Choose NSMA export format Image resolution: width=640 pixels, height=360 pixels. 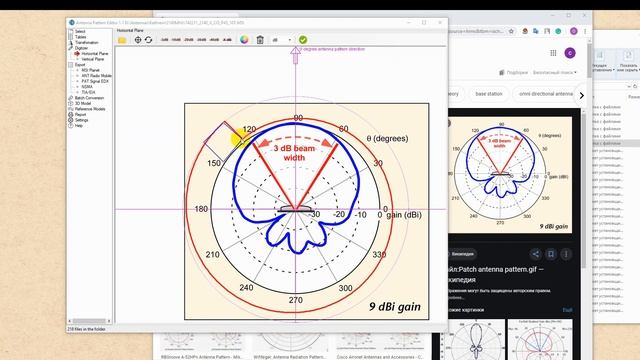(x=87, y=87)
